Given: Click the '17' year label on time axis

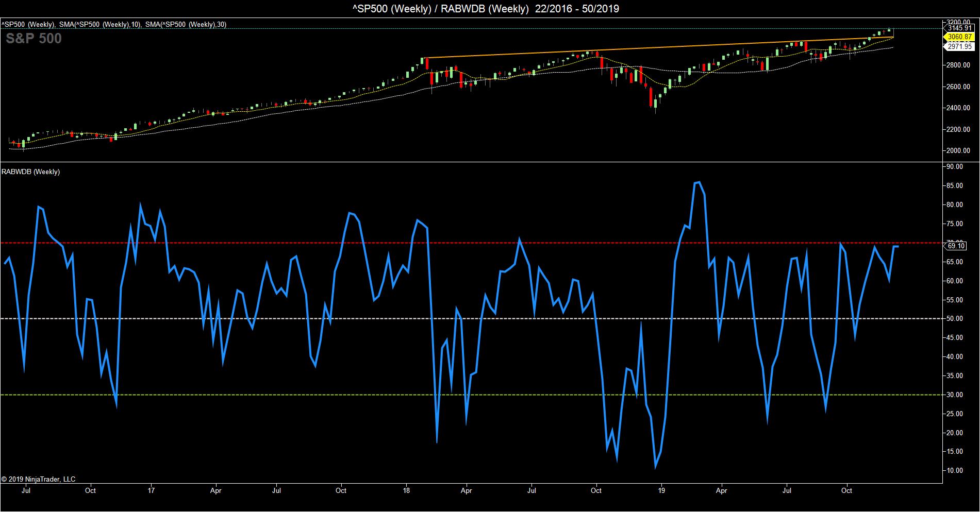Looking at the screenshot, I should coord(151,491).
